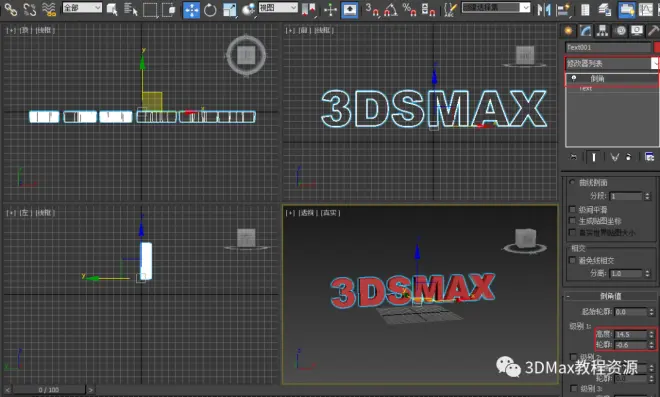Collapse the 倒角值 rollout header
This screenshot has width=660, height=397.
tap(610, 296)
